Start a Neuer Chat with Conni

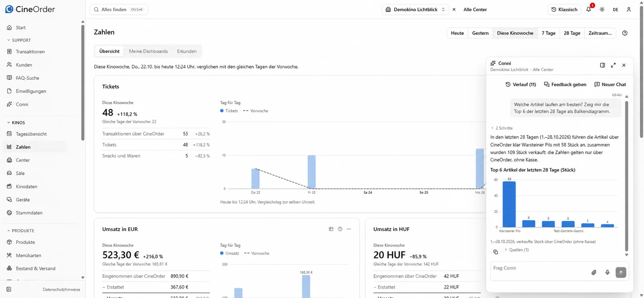coord(610,85)
